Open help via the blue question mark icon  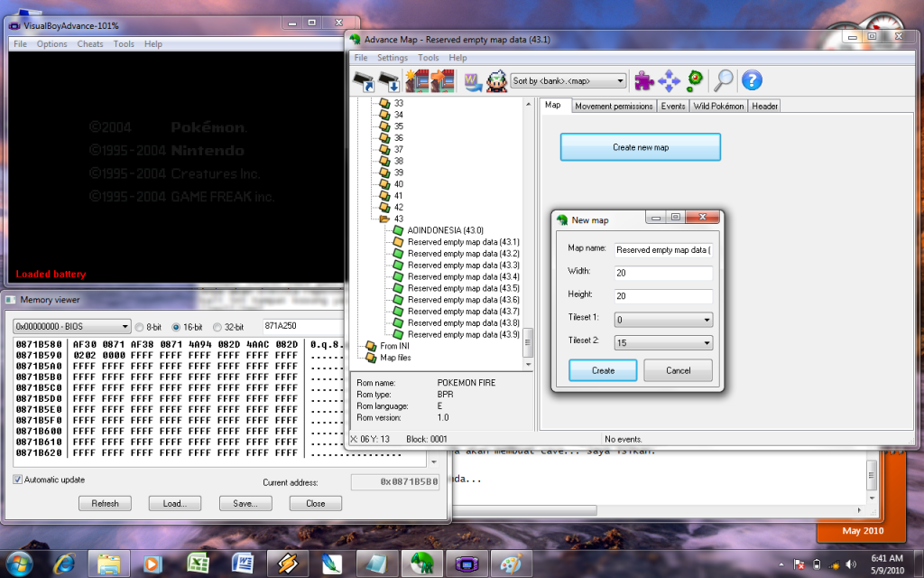click(752, 80)
